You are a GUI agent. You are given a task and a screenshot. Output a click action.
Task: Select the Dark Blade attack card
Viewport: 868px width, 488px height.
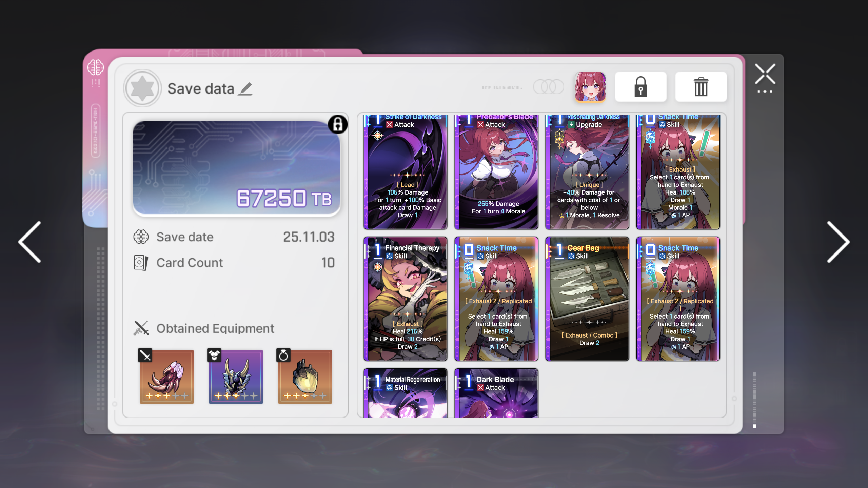tap(496, 393)
